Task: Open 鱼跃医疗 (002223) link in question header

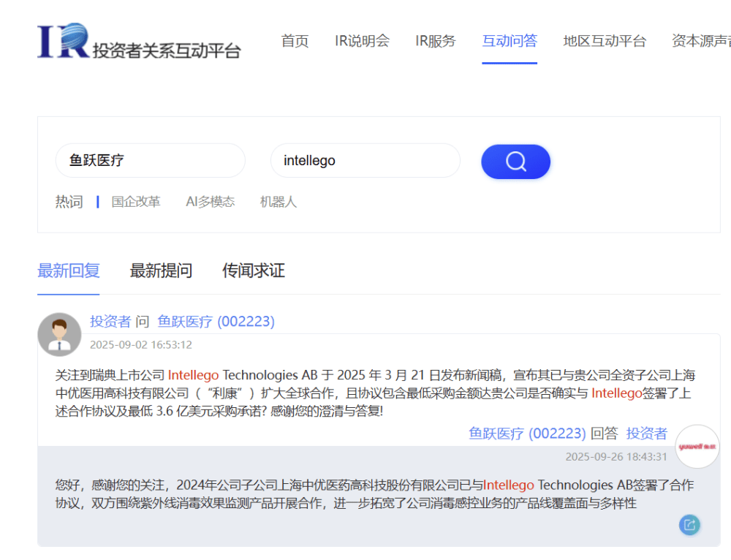Action: click(x=216, y=321)
